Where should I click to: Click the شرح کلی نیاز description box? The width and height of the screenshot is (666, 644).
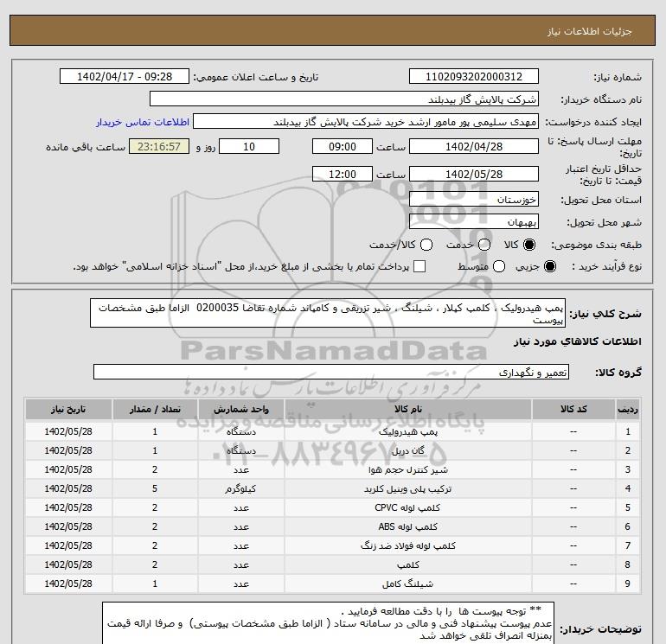tap(328, 313)
